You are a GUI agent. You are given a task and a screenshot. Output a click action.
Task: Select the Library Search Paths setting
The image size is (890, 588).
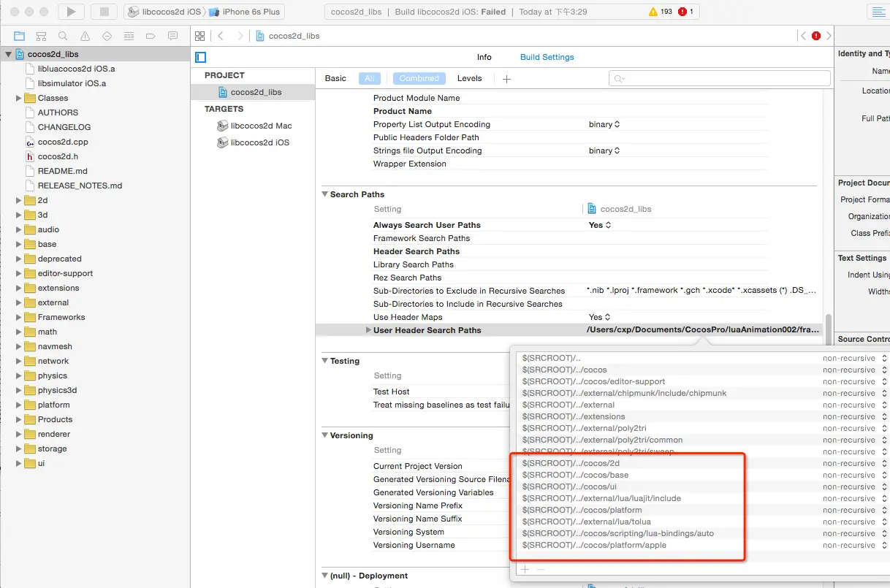[x=414, y=264]
